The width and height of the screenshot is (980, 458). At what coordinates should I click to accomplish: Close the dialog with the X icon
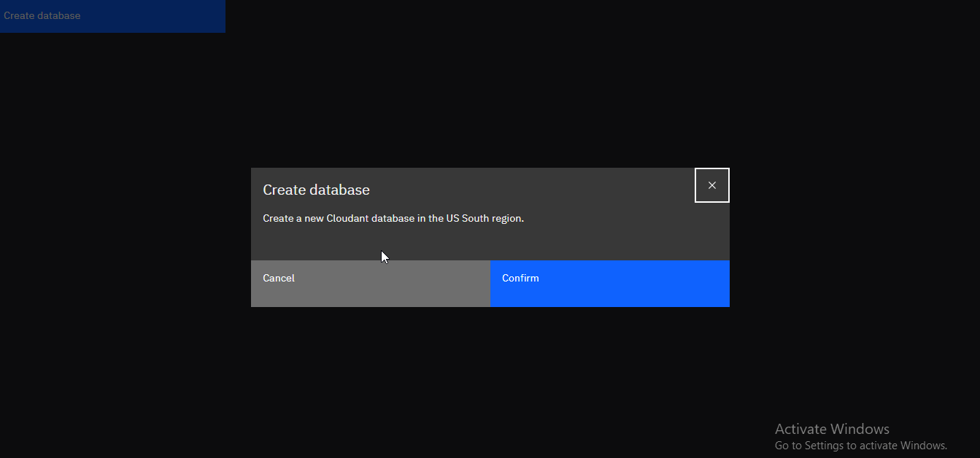(712, 185)
